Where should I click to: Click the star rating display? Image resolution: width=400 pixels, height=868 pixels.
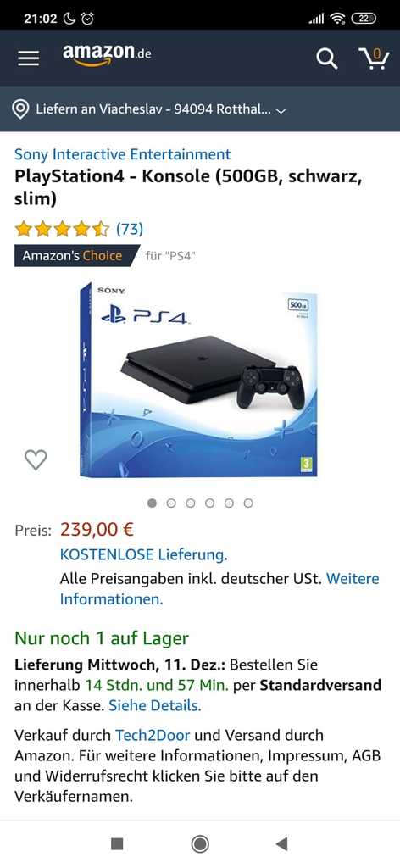(x=63, y=229)
